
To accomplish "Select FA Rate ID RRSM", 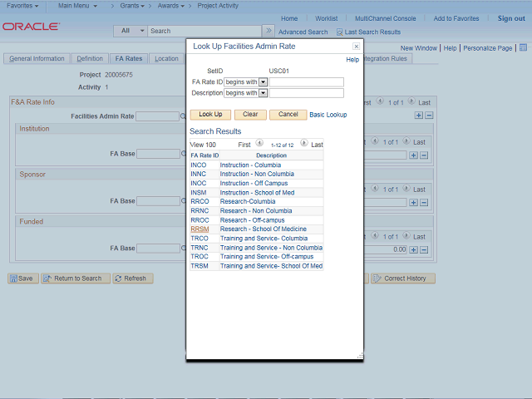I will point(199,229).
